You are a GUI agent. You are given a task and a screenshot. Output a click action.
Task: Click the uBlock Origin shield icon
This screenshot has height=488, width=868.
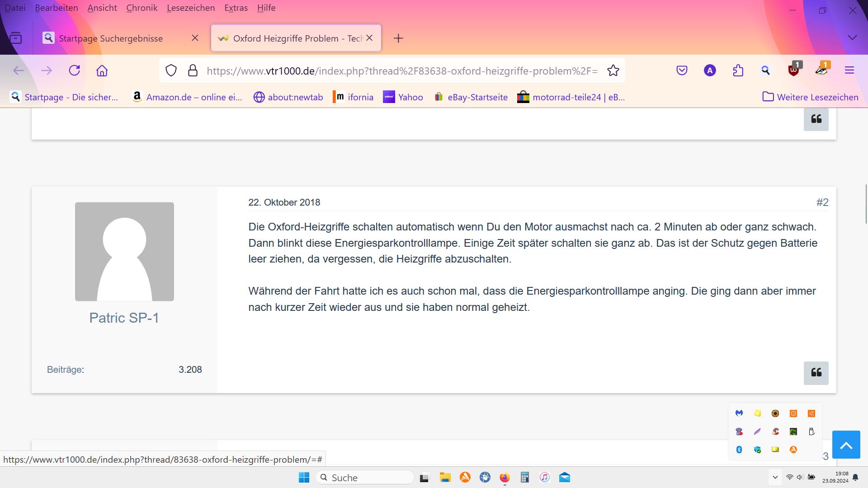[x=793, y=70]
